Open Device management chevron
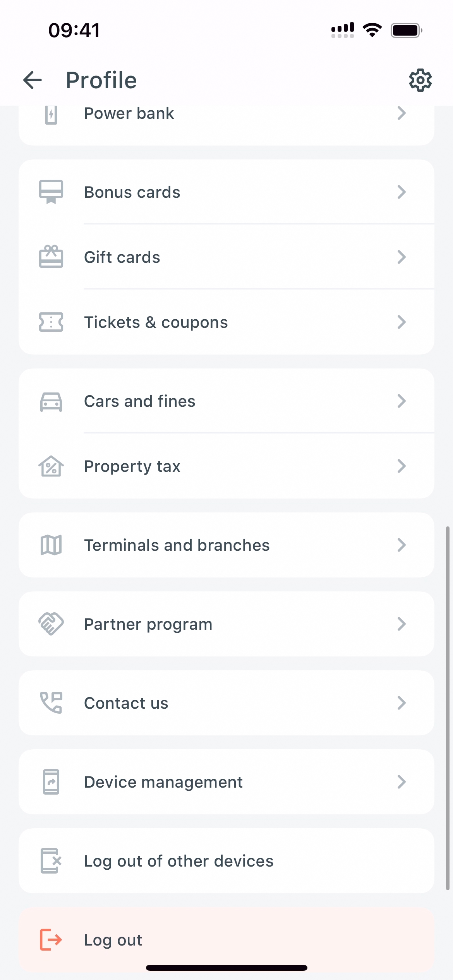The image size is (453, 980). (402, 782)
